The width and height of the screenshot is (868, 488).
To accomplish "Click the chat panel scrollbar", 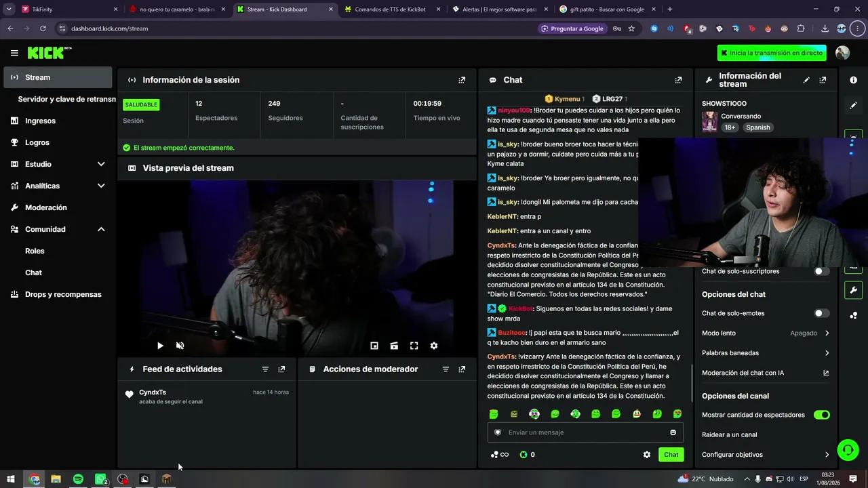I will point(691,383).
